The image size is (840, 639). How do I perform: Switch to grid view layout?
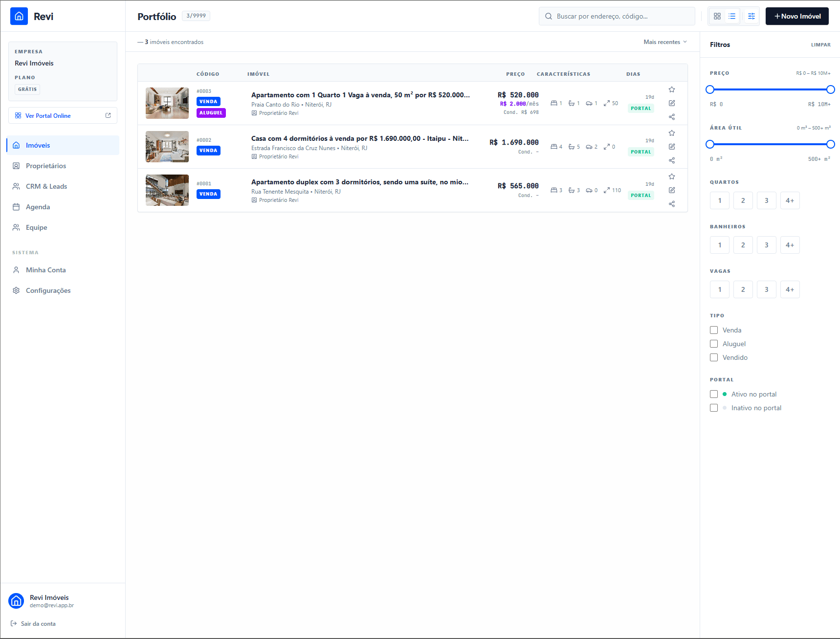[x=717, y=16]
